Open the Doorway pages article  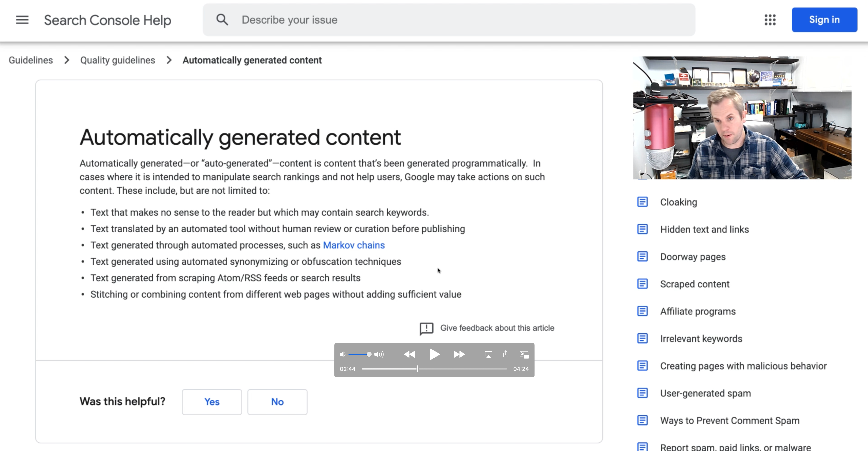pyautogui.click(x=693, y=257)
